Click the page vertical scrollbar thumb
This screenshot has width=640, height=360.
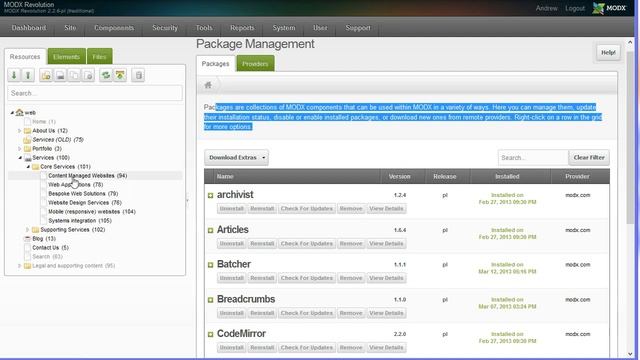630,137
